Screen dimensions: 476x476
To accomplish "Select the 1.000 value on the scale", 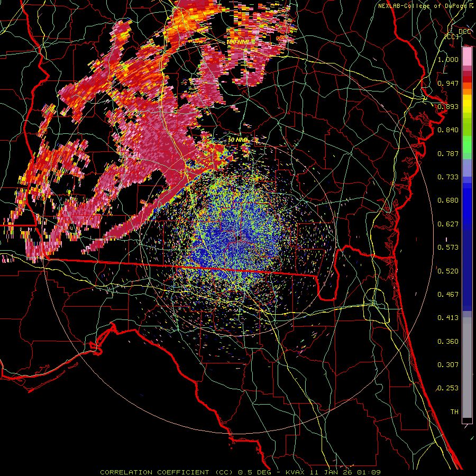I will point(448,59).
